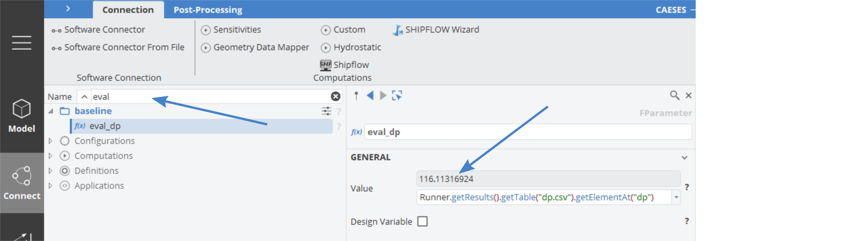868x241 pixels.
Task: Select the Configurations tree item
Action: (104, 141)
